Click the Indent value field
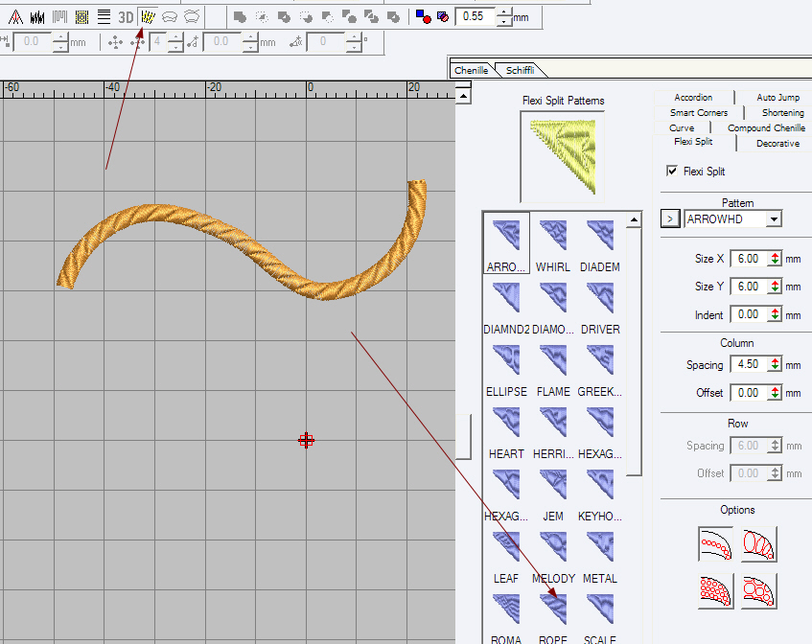Viewport: 812px width, 644px height. [747, 314]
